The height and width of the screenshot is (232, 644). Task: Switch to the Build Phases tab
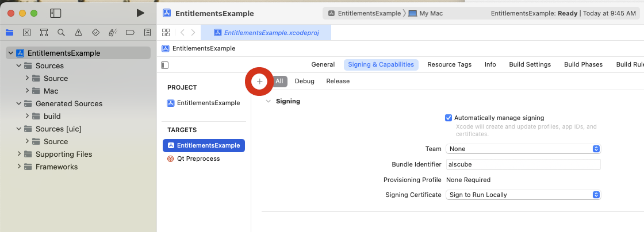point(583,64)
